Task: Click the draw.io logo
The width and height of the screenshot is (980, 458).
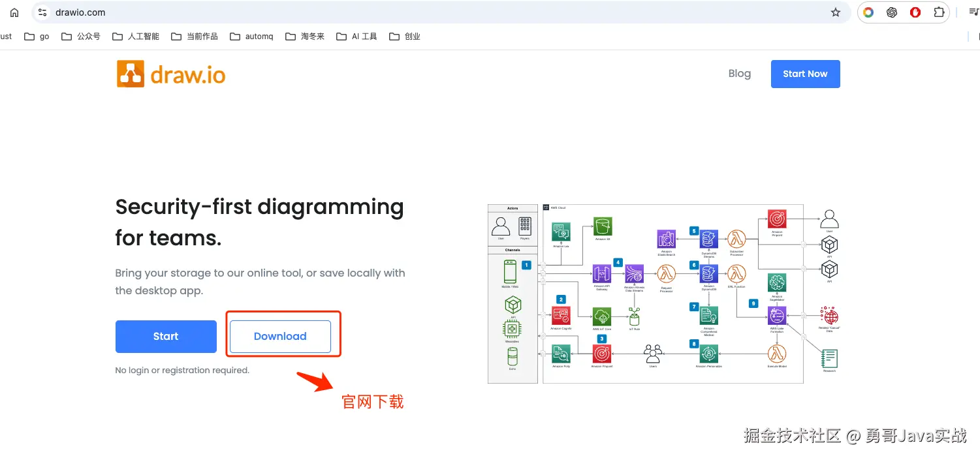Action: pyautogui.click(x=171, y=74)
